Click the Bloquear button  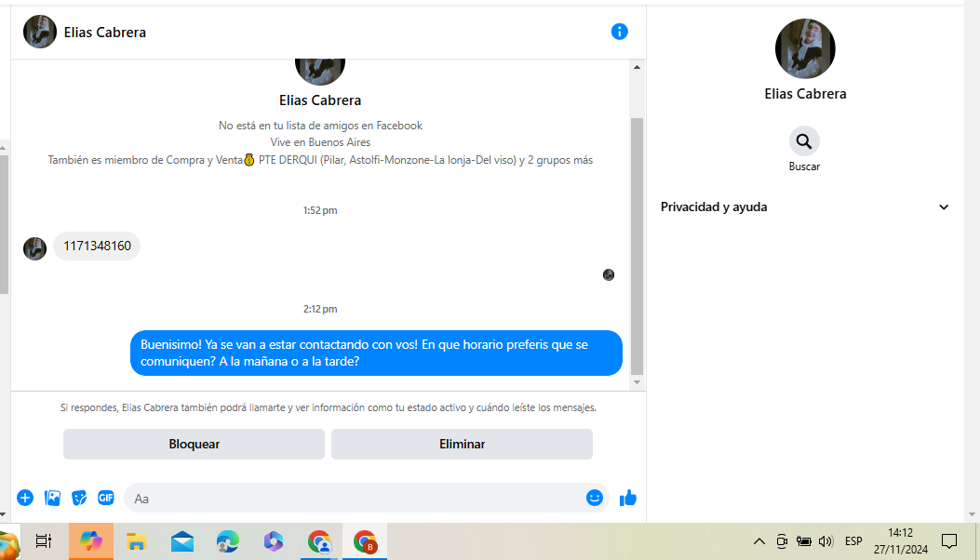click(194, 444)
